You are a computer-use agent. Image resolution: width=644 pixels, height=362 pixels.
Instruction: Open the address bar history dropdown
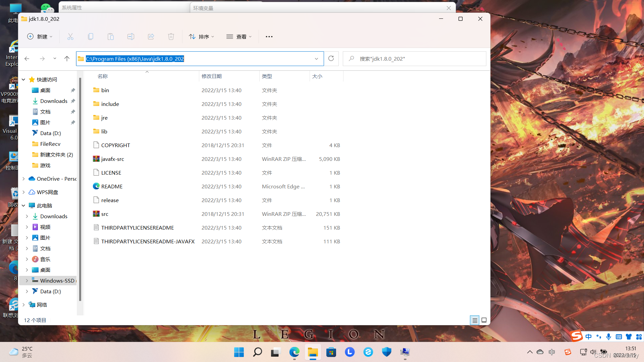coord(316,59)
